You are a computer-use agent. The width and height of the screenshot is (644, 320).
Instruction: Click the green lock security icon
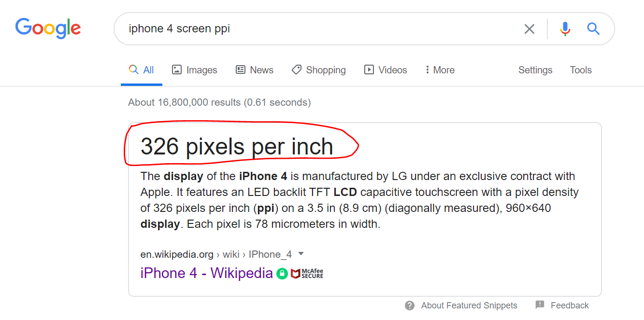[282, 274]
